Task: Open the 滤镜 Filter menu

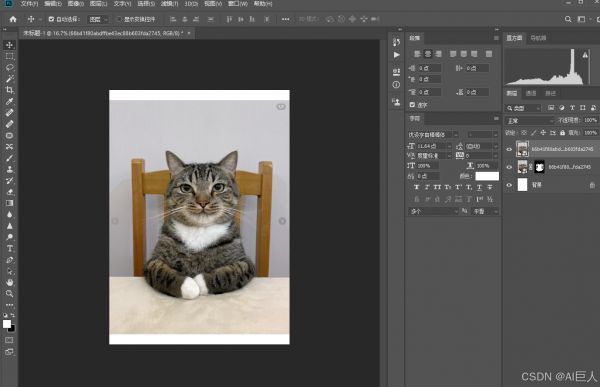Action: click(169, 4)
